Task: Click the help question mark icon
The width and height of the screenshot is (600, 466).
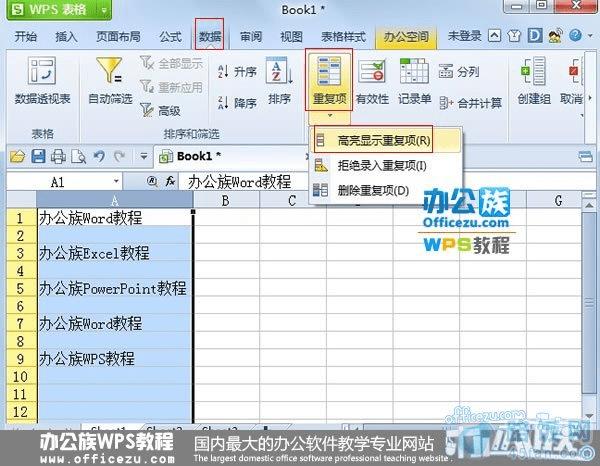Action: pos(575,36)
